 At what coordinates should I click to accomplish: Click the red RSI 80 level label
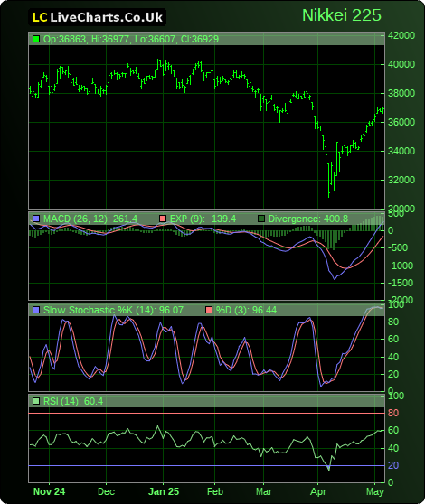[x=393, y=413]
